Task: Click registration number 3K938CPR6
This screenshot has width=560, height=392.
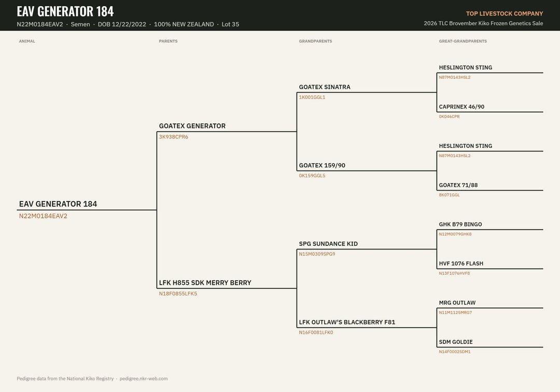Action: [x=174, y=137]
